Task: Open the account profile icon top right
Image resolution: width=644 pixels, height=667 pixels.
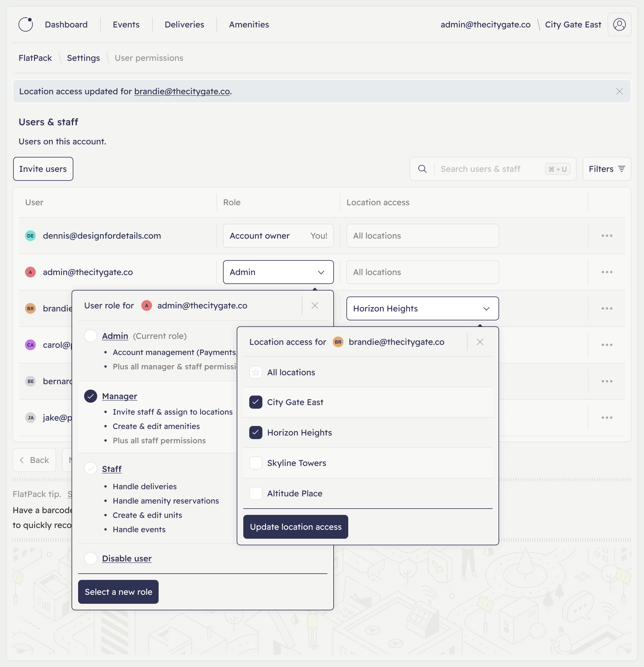Action: pos(620,24)
